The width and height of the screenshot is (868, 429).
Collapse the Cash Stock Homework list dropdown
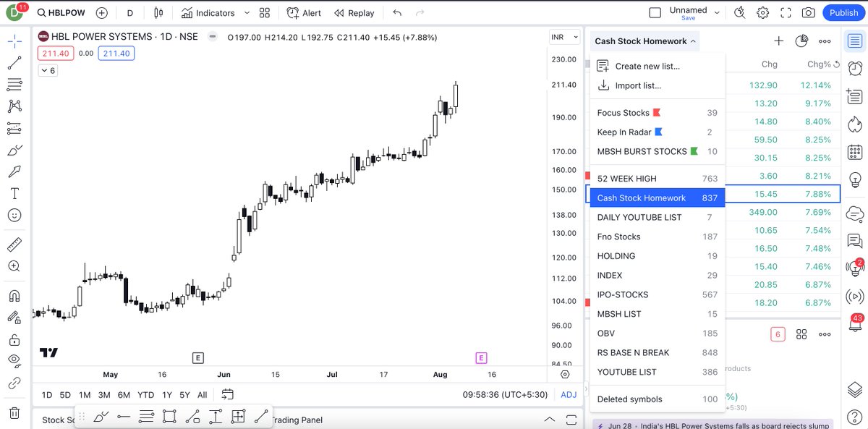click(x=645, y=41)
